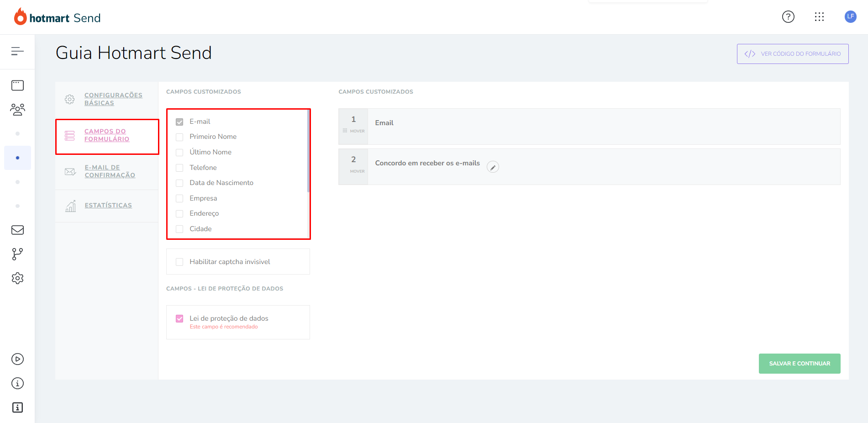868x423 pixels.
Task: Click the square info icon at sidebar bottom
Action: (17, 407)
